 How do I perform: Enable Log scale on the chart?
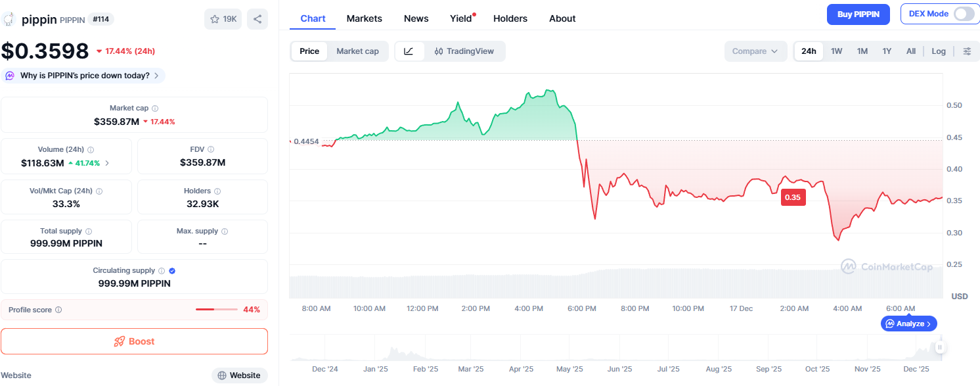939,51
